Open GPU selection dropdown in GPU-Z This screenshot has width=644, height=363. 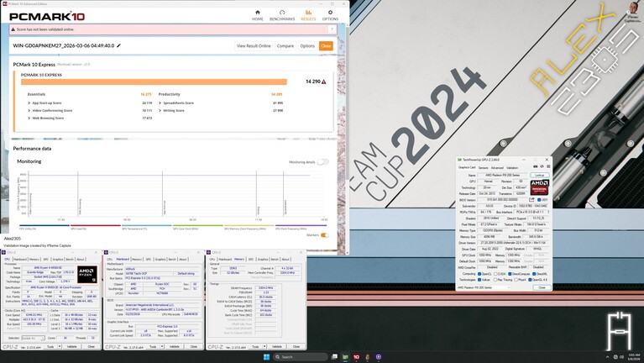tap(484, 287)
